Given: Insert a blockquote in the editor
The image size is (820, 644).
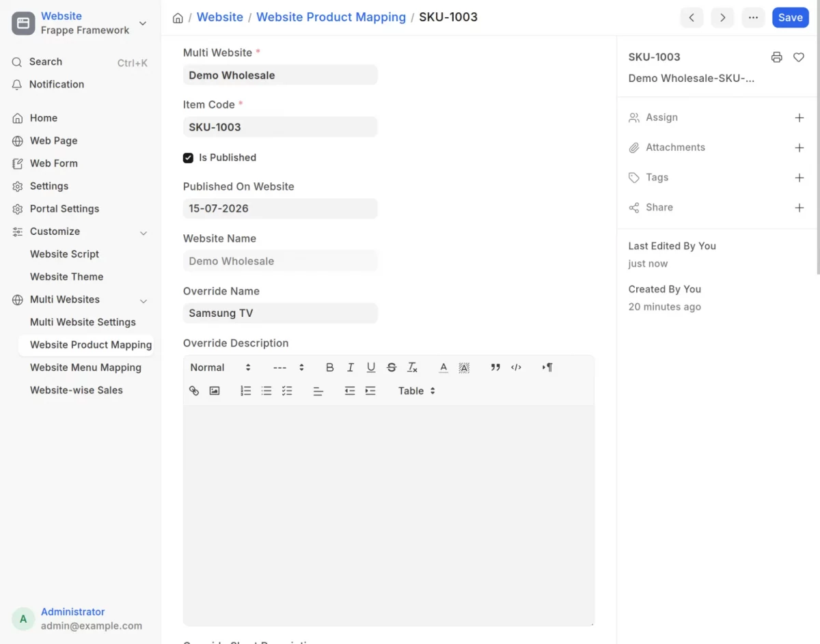Looking at the screenshot, I should pyautogui.click(x=495, y=367).
